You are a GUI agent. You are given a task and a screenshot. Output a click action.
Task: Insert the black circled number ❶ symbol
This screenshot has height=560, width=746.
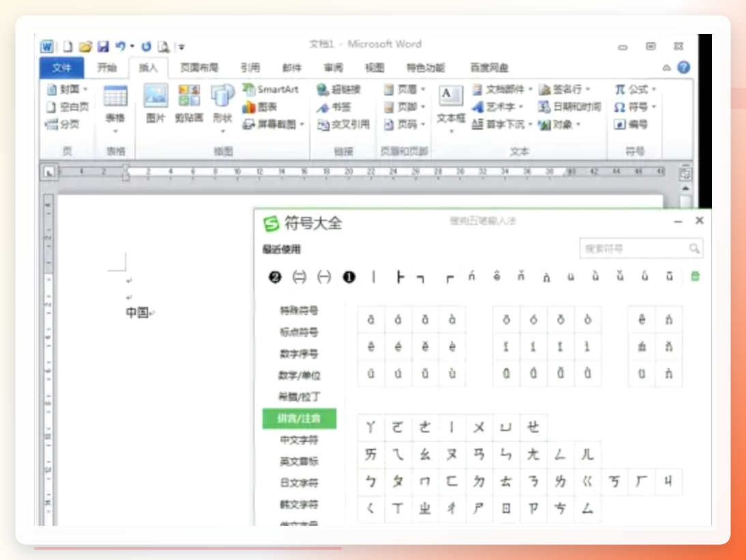click(x=349, y=277)
